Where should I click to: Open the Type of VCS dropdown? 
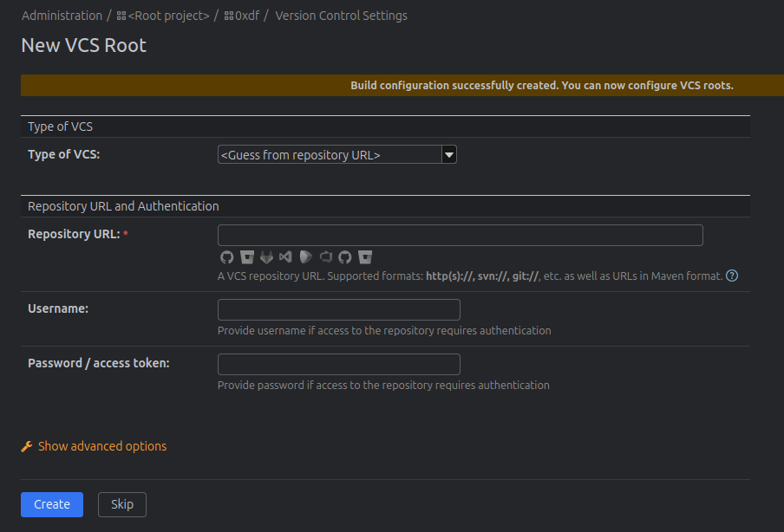click(336, 155)
